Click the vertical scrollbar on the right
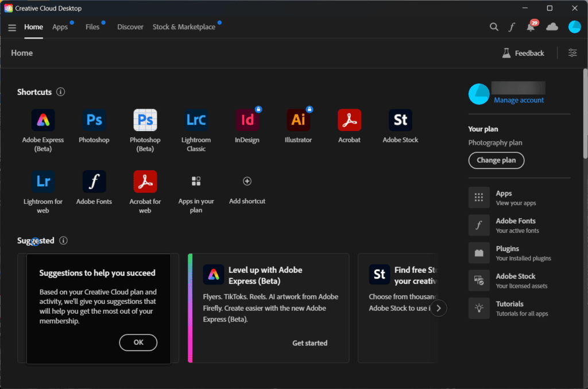This screenshot has height=389, width=588. pyautogui.click(x=585, y=115)
